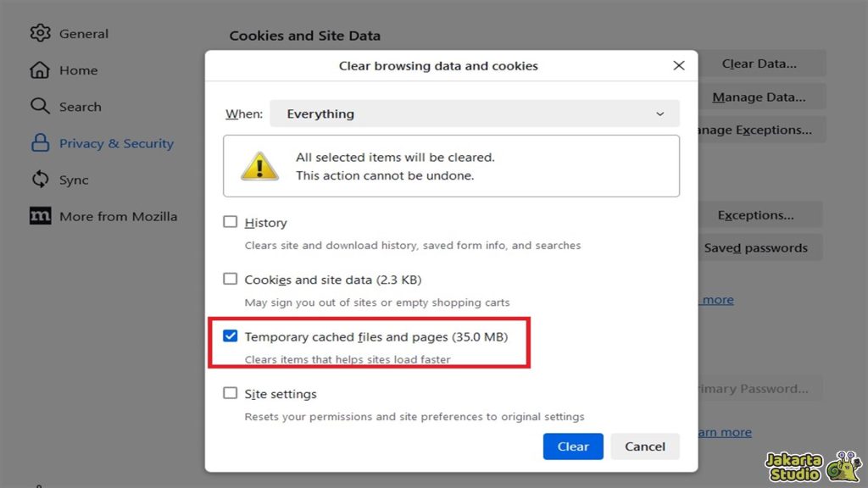
Task: Enable the History checkbox
Action: tap(230, 221)
